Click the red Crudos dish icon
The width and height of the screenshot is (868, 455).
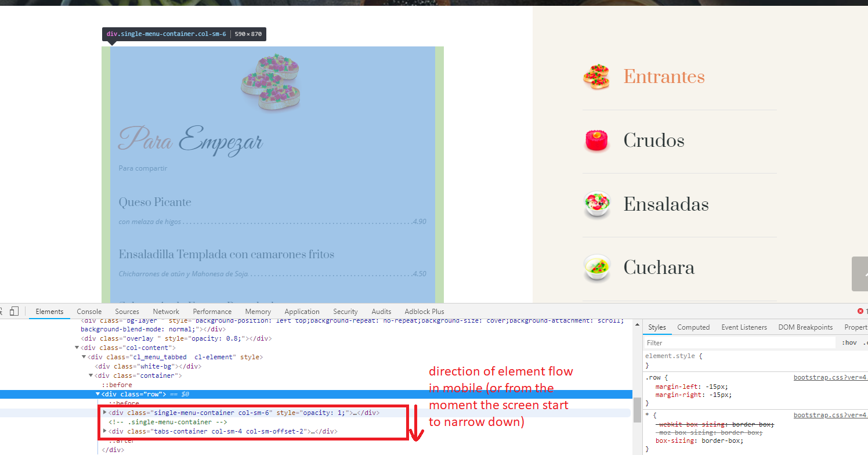tap(596, 140)
